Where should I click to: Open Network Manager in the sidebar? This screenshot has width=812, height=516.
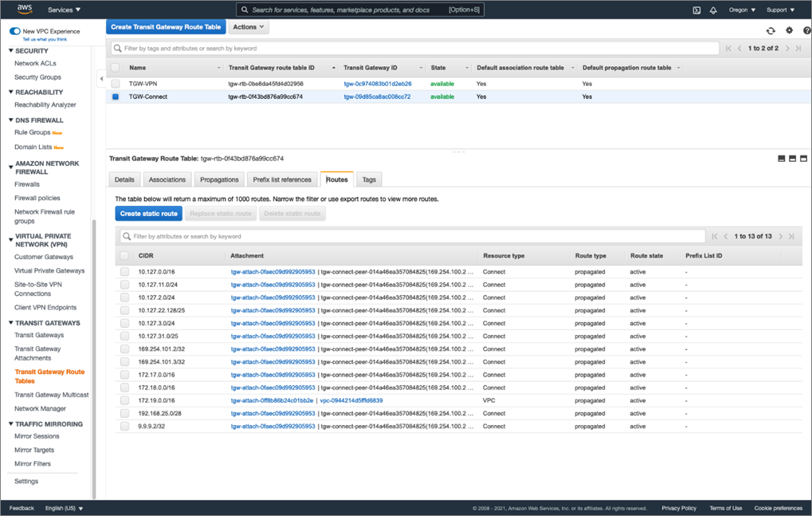[40, 409]
